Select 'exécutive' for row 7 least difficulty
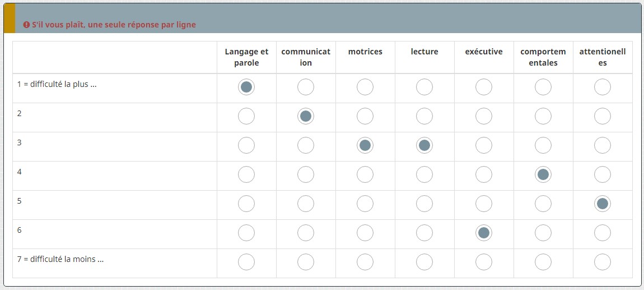 pos(484,262)
